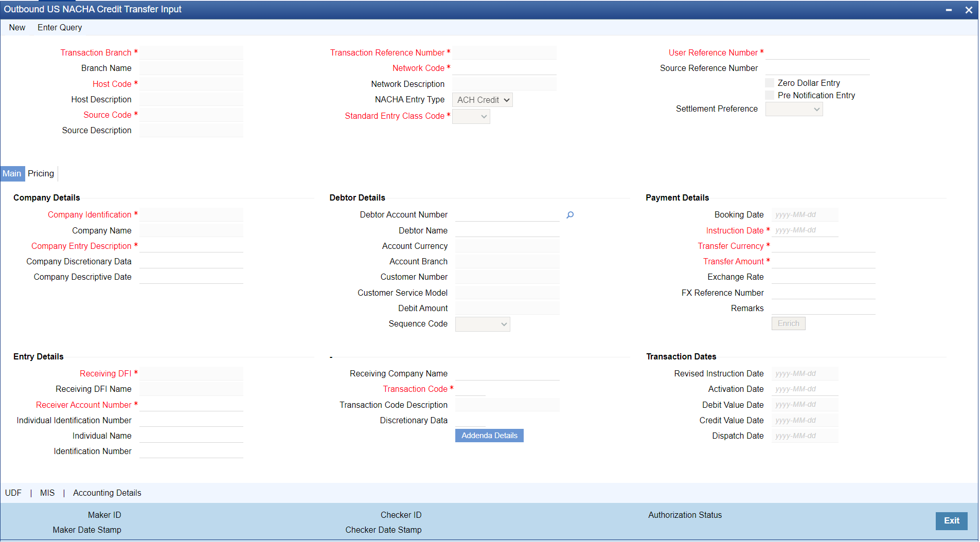Focus the Individual Name field
The height and width of the screenshot is (542, 980).
(x=191, y=436)
